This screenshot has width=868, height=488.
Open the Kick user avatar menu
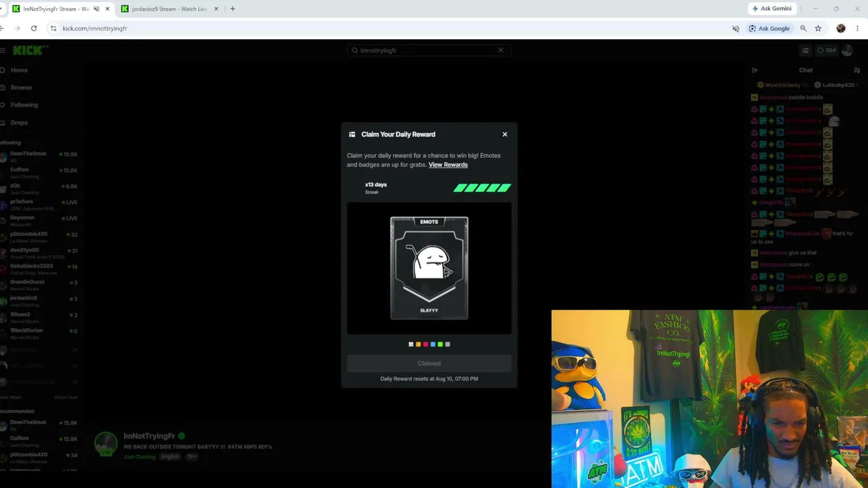point(848,50)
